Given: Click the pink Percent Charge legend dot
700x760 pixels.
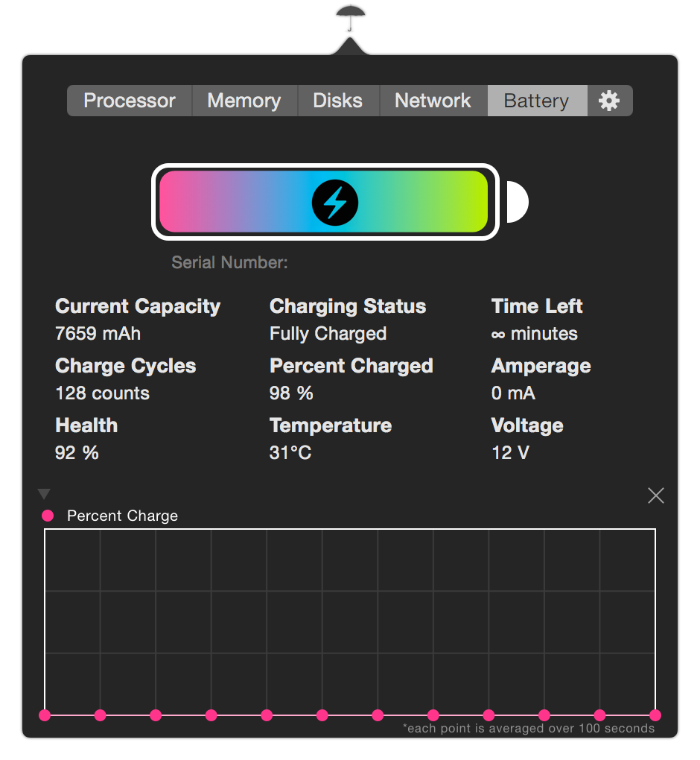Looking at the screenshot, I should [x=48, y=516].
